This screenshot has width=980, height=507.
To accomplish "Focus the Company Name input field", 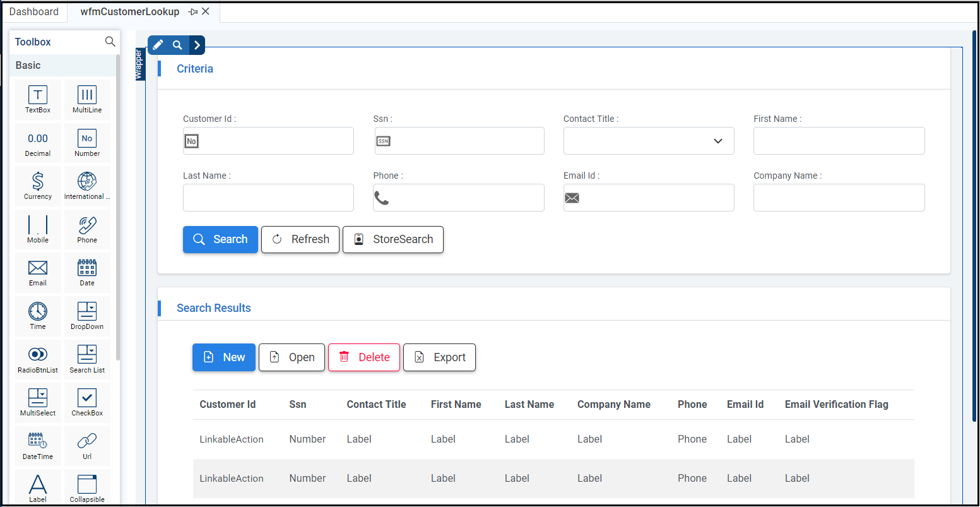I will point(839,198).
